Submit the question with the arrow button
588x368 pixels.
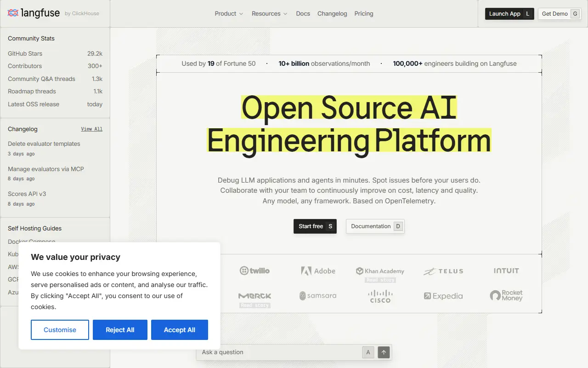(384, 352)
